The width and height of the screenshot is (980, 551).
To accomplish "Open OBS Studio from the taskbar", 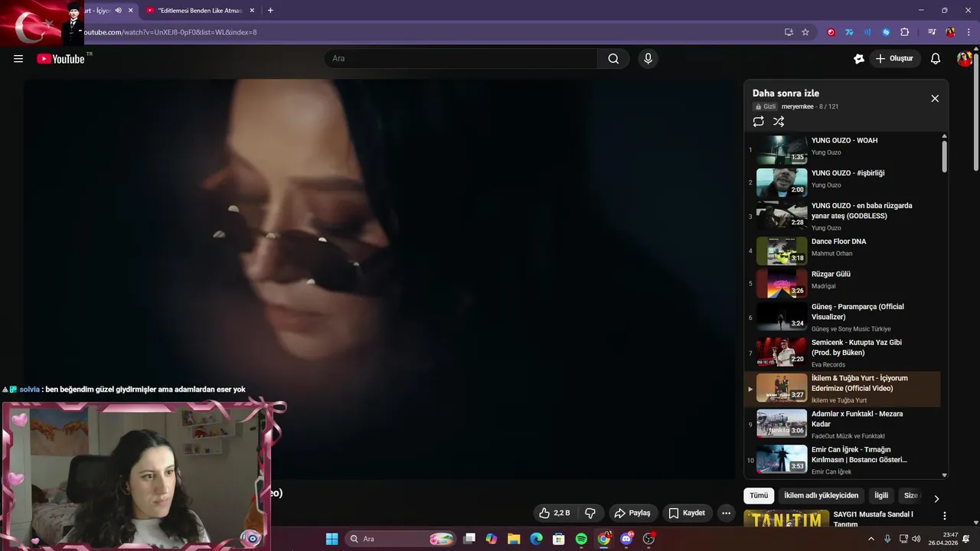I will coord(648,539).
